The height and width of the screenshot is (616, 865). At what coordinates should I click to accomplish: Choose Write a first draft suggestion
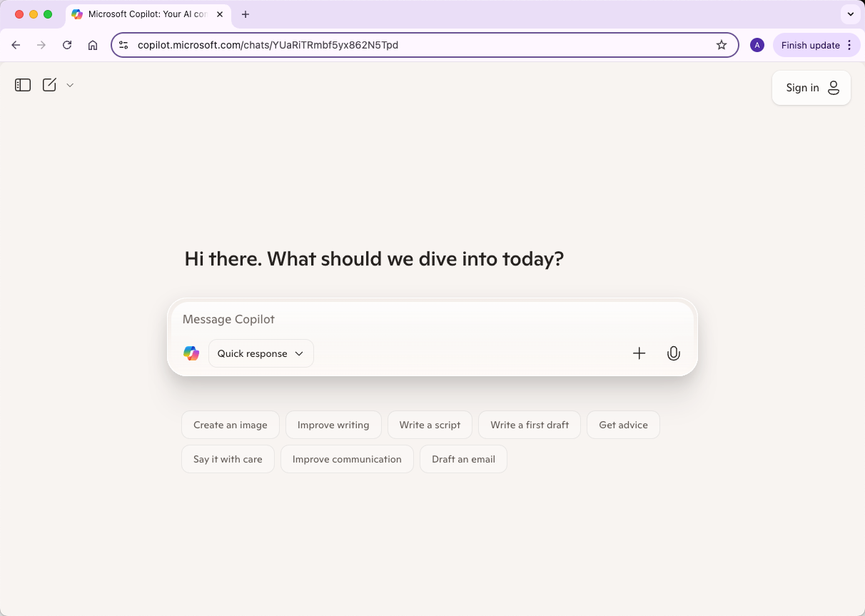[x=530, y=425]
